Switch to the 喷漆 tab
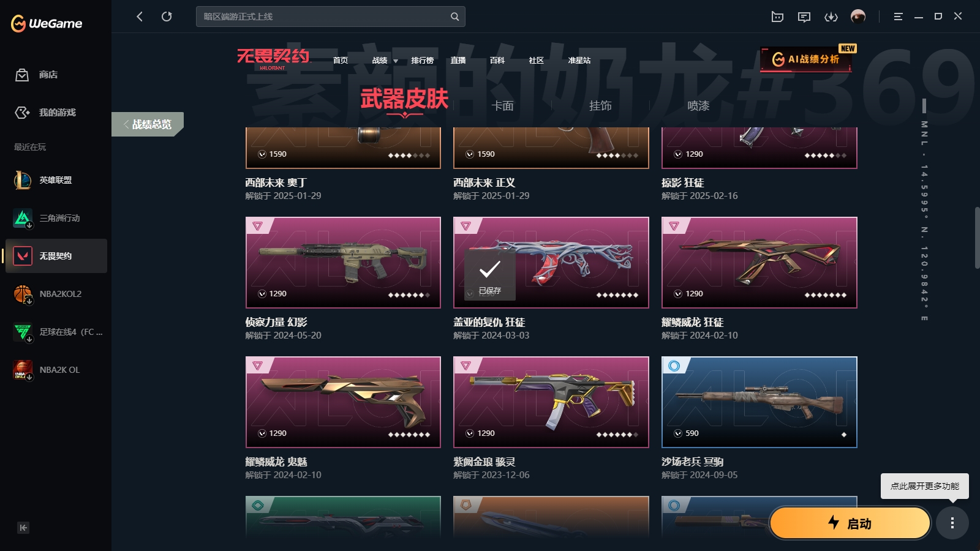 pyautogui.click(x=698, y=106)
